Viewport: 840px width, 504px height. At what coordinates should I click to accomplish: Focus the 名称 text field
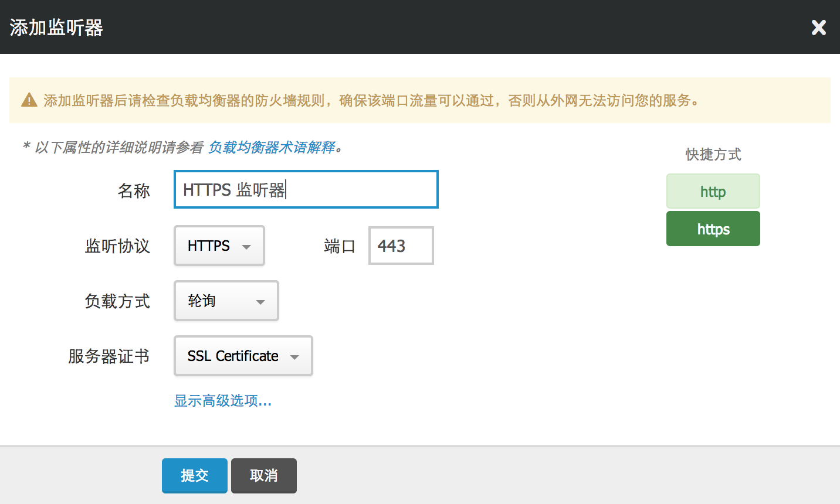click(x=306, y=189)
